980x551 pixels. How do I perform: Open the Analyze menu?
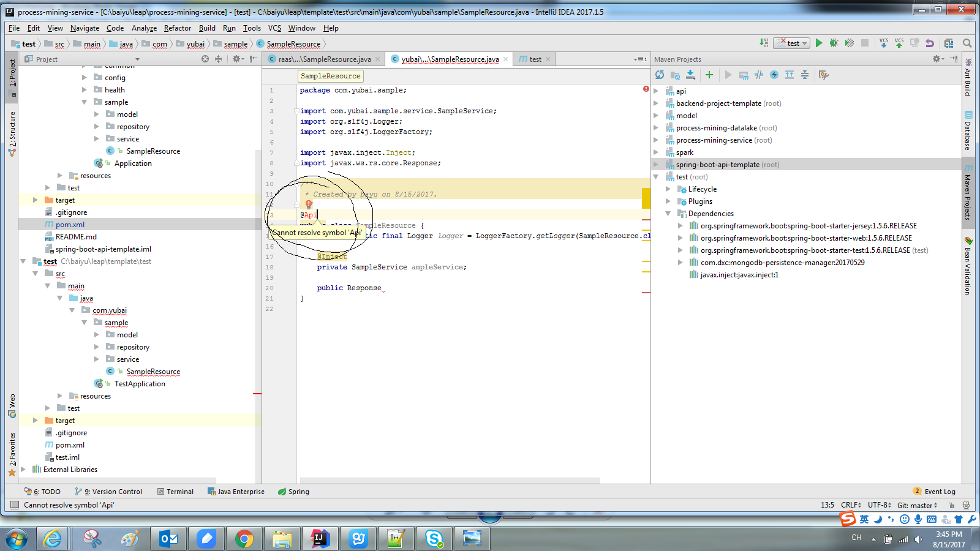point(144,28)
